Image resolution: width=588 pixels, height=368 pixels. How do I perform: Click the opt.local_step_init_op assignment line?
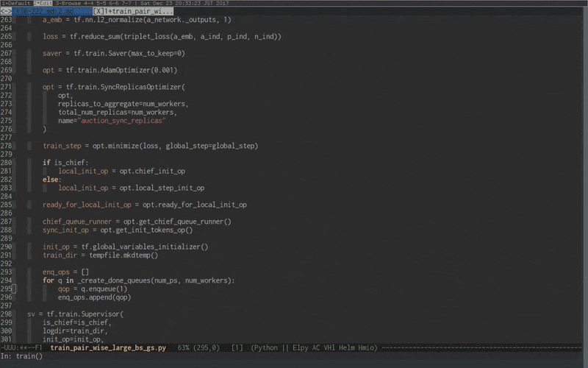pyautogui.click(x=132, y=188)
